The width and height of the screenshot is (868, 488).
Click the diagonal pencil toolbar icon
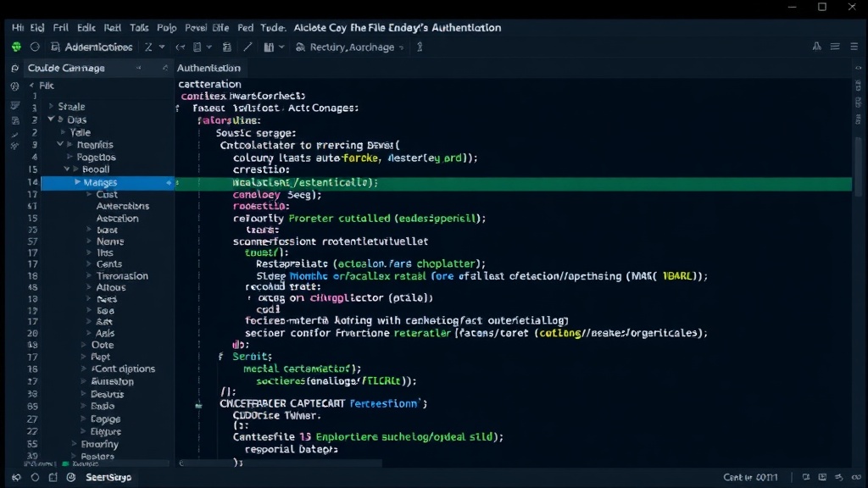pyautogui.click(x=248, y=47)
